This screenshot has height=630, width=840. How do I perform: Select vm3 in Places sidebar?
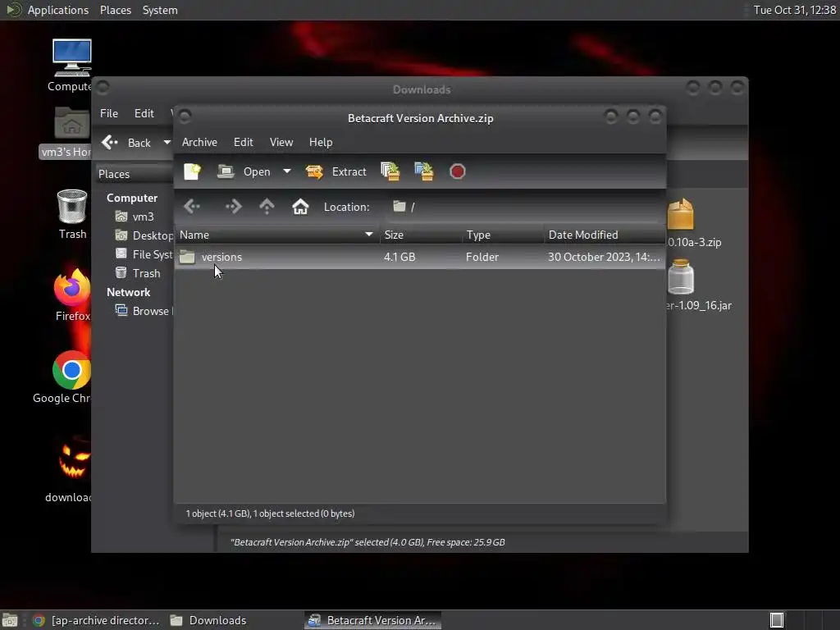[135, 217]
